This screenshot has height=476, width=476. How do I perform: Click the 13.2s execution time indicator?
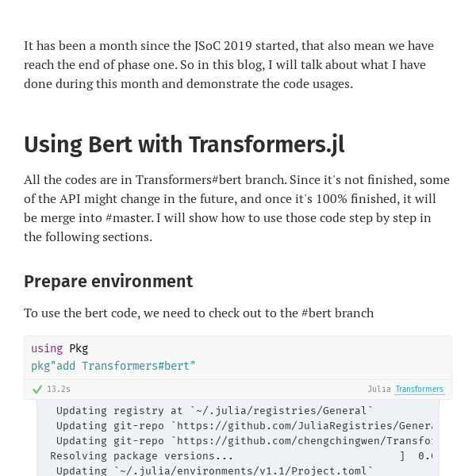tap(59, 389)
